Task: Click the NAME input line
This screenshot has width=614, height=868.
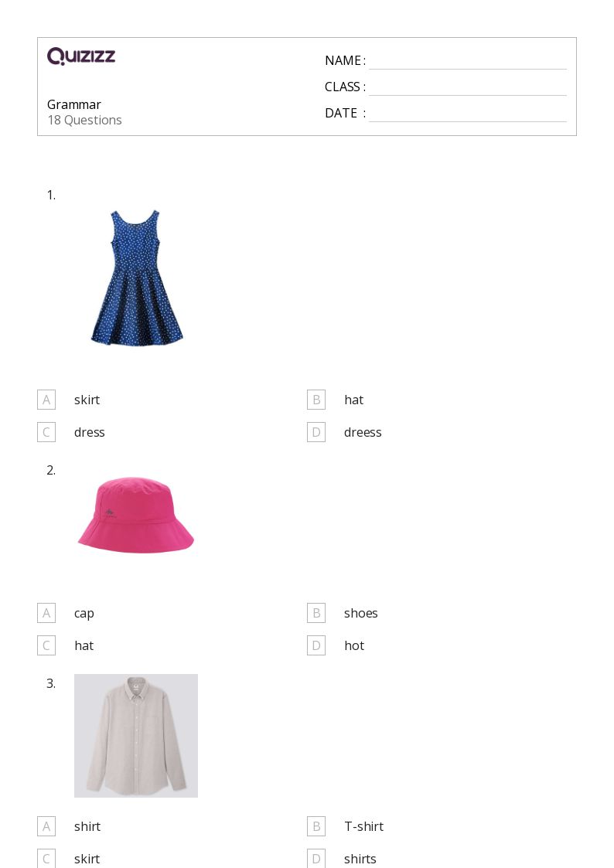Action: tap(468, 62)
